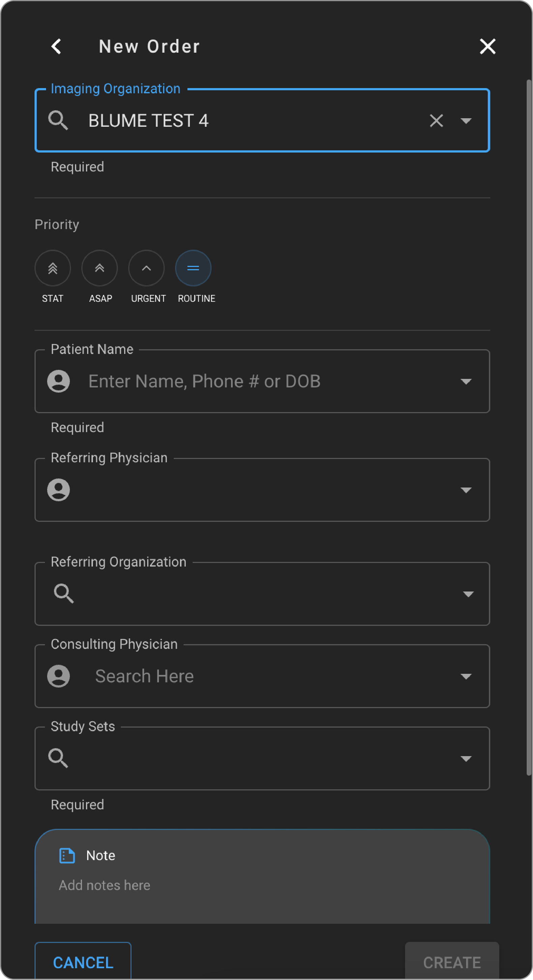533x980 pixels.
Task: Expand the Imaging Organization dropdown
Action: click(x=466, y=121)
